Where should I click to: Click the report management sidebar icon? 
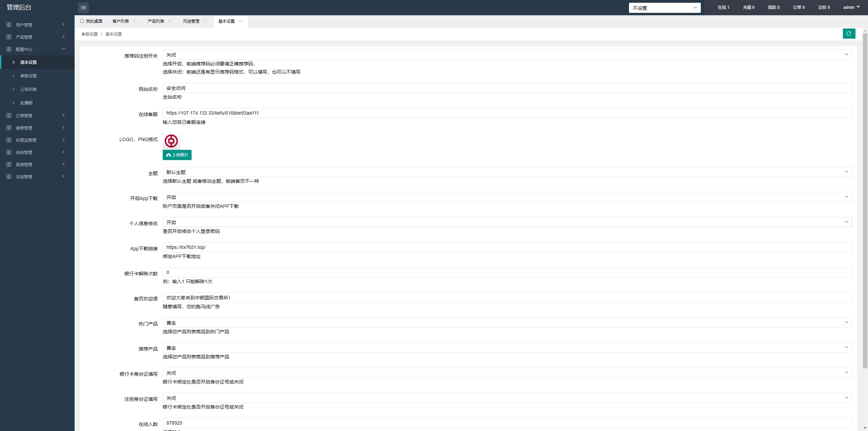[8, 164]
